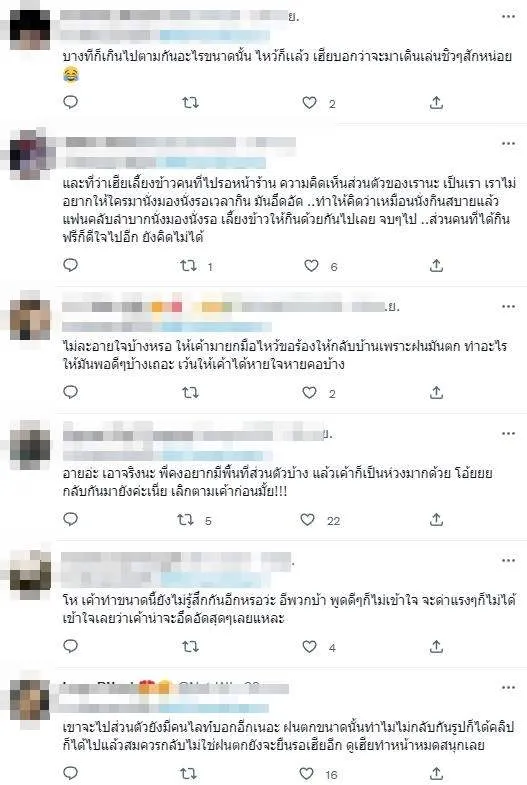
Task: Share the fourth tweet with 22 likes
Action: point(436,520)
